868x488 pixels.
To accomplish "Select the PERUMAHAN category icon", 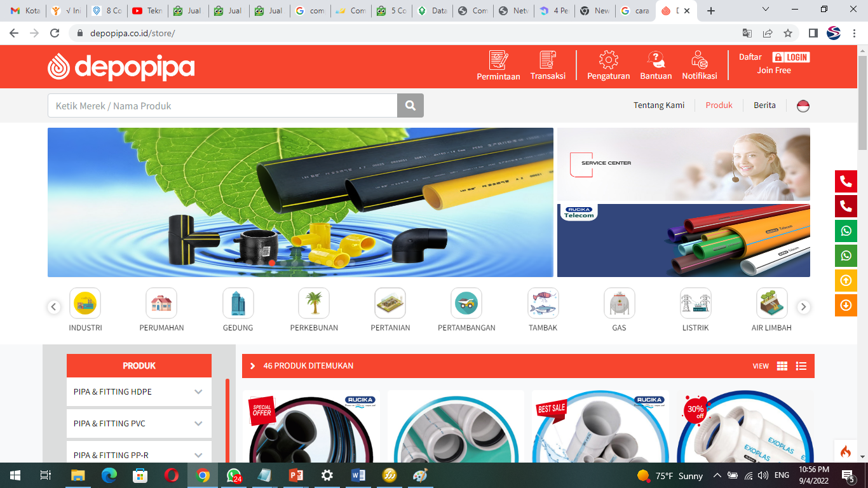I will [161, 303].
